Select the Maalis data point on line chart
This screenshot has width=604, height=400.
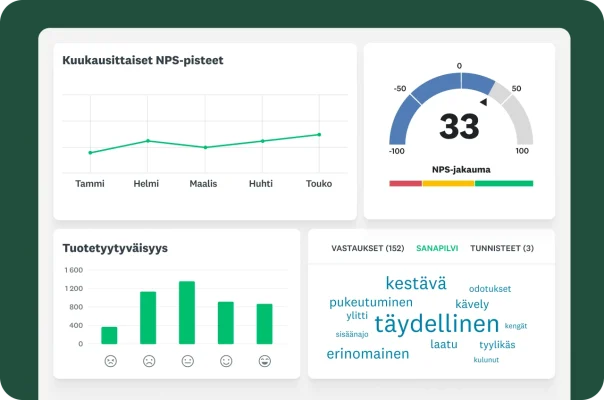[x=205, y=147]
